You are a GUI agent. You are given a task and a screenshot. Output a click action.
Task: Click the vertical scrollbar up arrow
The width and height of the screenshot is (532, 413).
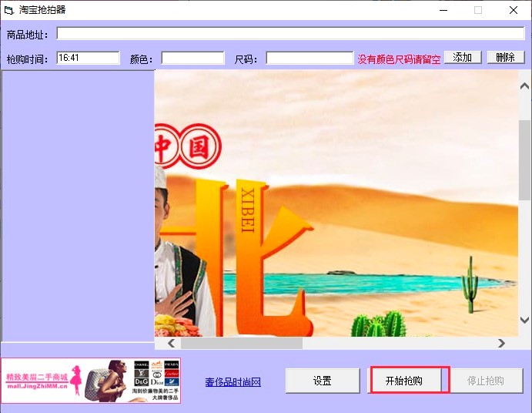(525, 86)
